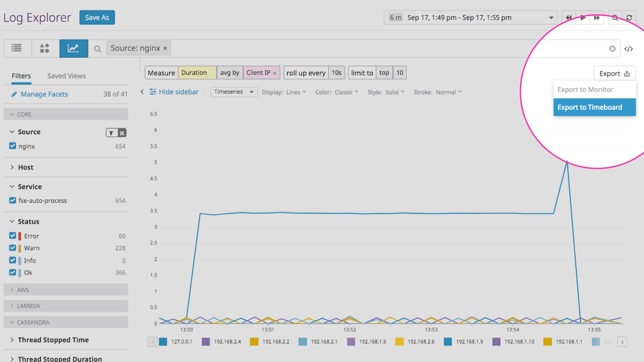Click the raw query code icon
This screenshot has width=644, height=362.
[629, 48]
